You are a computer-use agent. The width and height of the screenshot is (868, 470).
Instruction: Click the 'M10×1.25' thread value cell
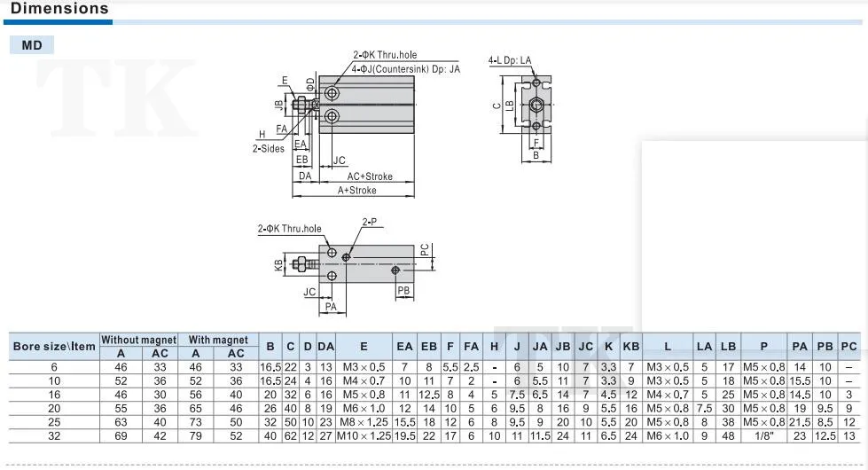(x=364, y=435)
